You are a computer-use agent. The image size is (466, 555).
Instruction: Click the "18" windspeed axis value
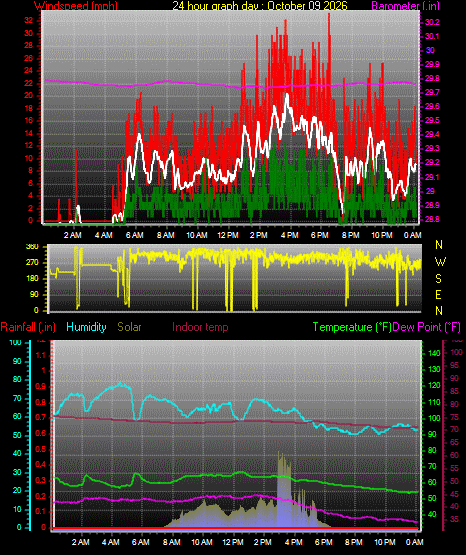pos(28,108)
